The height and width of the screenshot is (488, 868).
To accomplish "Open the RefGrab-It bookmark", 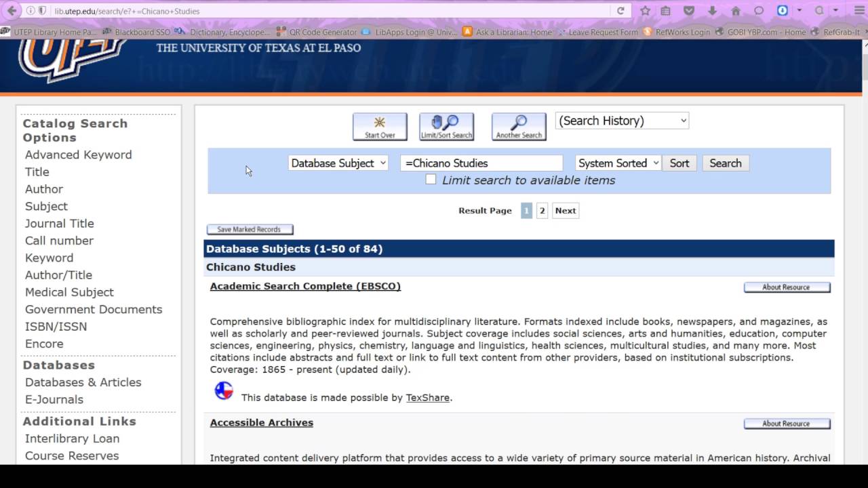I will coord(835,32).
